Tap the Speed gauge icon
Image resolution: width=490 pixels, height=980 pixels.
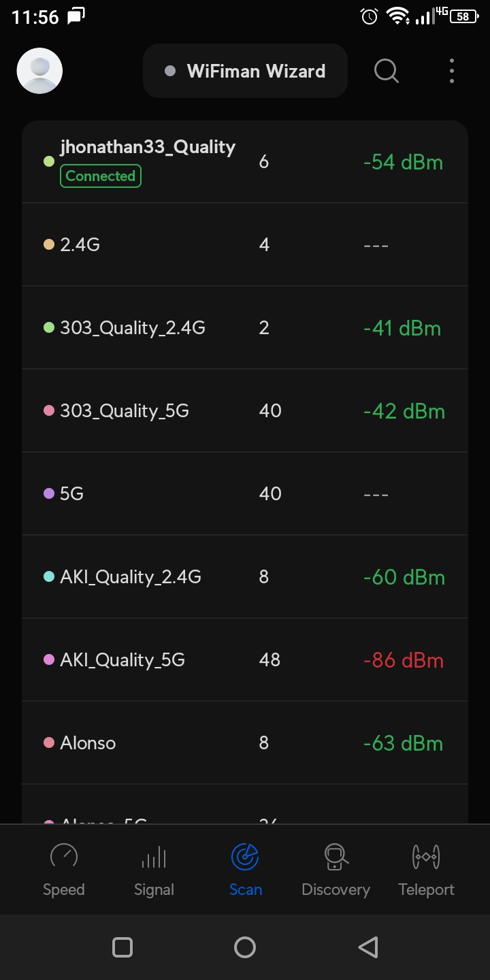click(x=64, y=856)
